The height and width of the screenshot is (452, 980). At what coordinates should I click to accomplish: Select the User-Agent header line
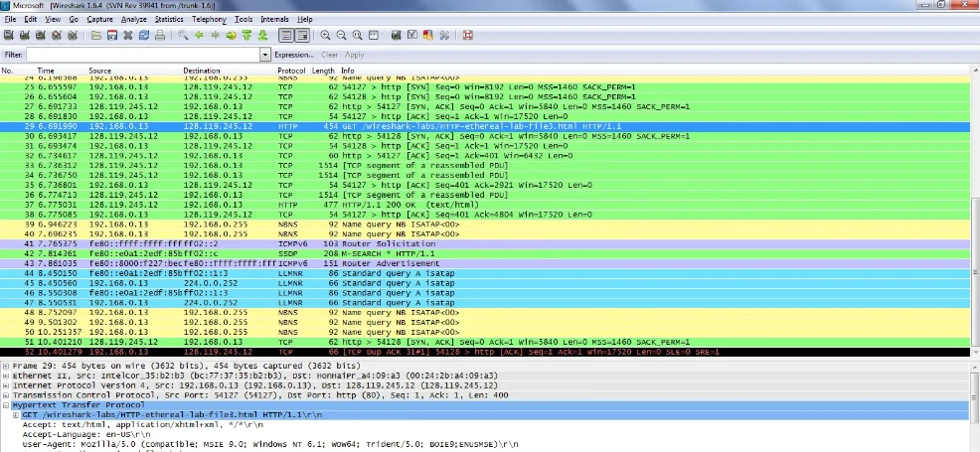coord(270,444)
